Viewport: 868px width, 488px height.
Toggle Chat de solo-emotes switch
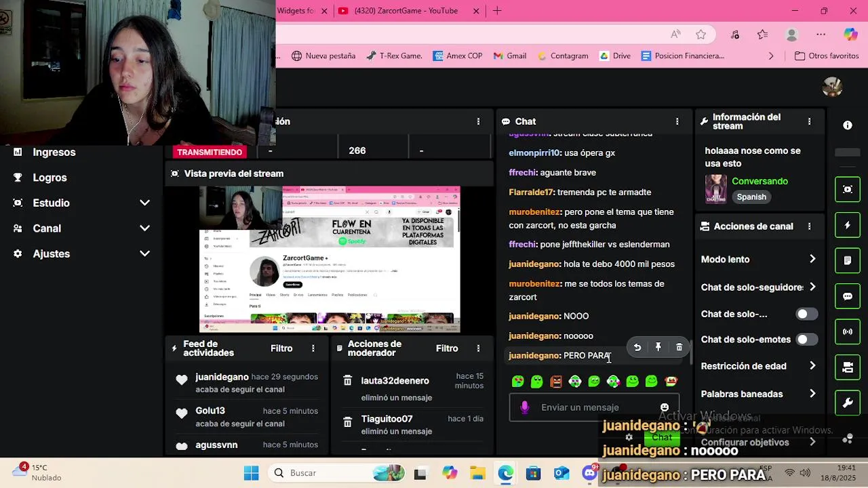[807, 340]
